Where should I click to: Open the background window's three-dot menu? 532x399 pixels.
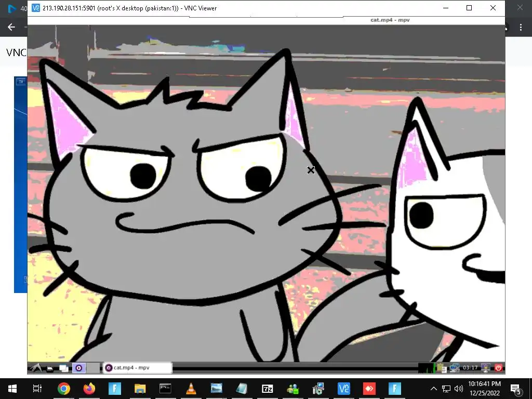(x=521, y=27)
